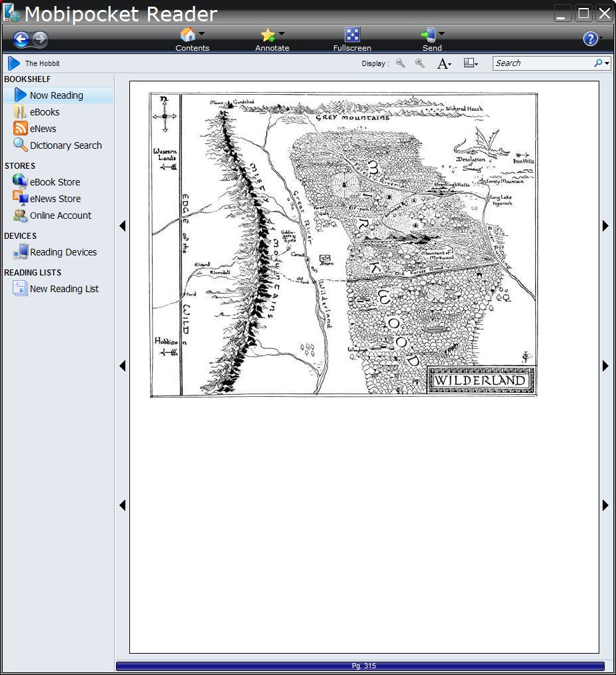The image size is (616, 675).
Task: Expand the Annotate dropdown arrow
Action: pos(282,33)
